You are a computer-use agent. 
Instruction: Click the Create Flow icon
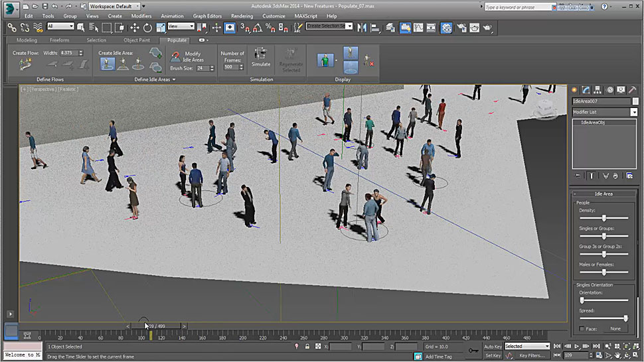pyautogui.click(x=26, y=64)
